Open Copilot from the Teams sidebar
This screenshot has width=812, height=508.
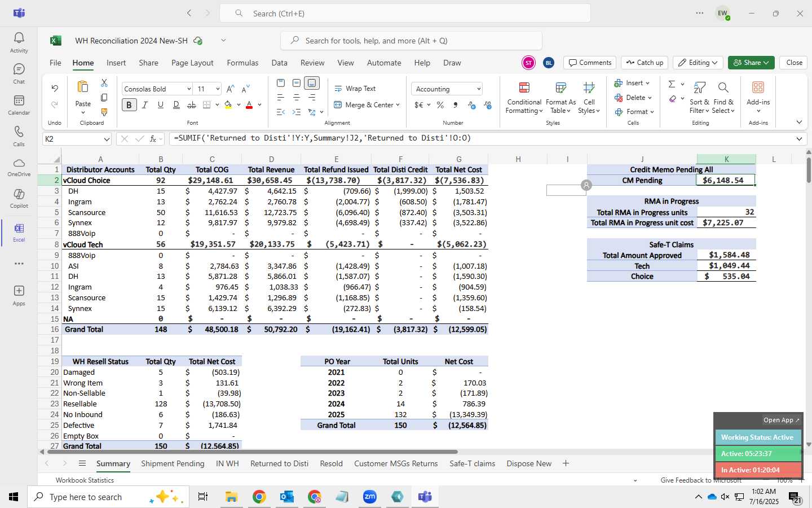19,198
